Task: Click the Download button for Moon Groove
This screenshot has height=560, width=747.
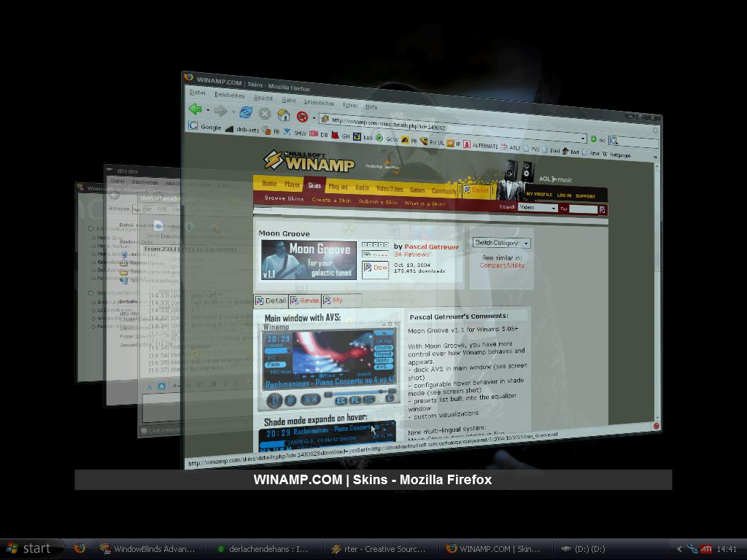Action: coord(376,268)
